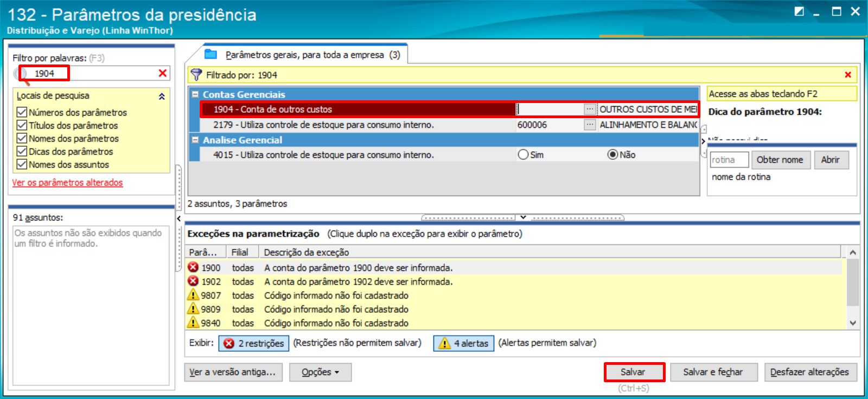Image resolution: width=868 pixels, height=399 pixels.
Task: Click 'Salvar e fechar' button
Action: (x=713, y=372)
